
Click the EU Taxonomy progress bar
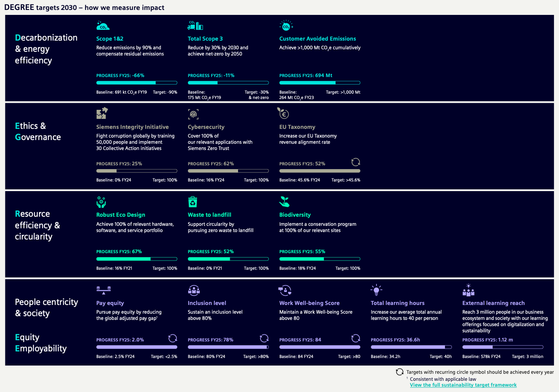coord(320,171)
